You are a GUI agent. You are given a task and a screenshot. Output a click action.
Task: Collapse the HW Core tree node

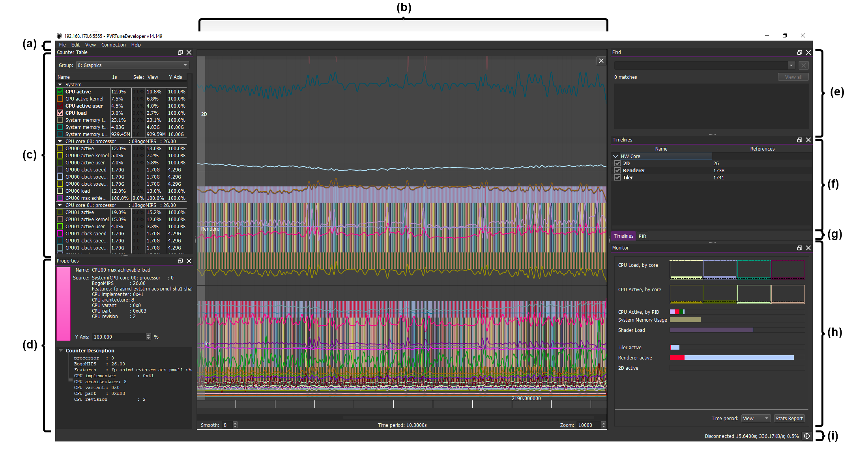click(x=615, y=156)
